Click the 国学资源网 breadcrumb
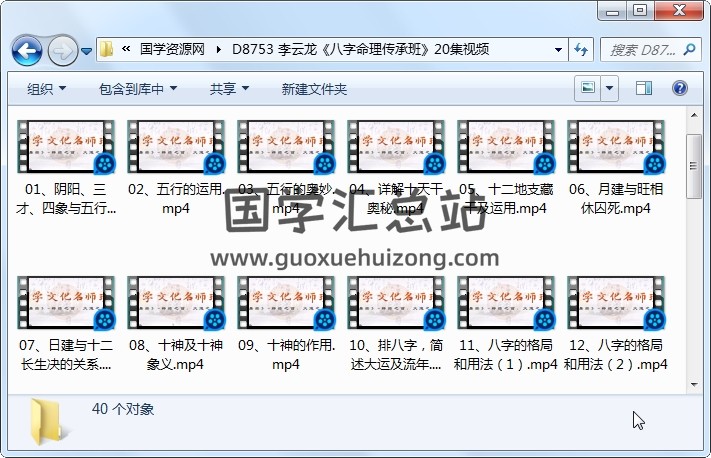The height and width of the screenshot is (458, 711). point(172,49)
